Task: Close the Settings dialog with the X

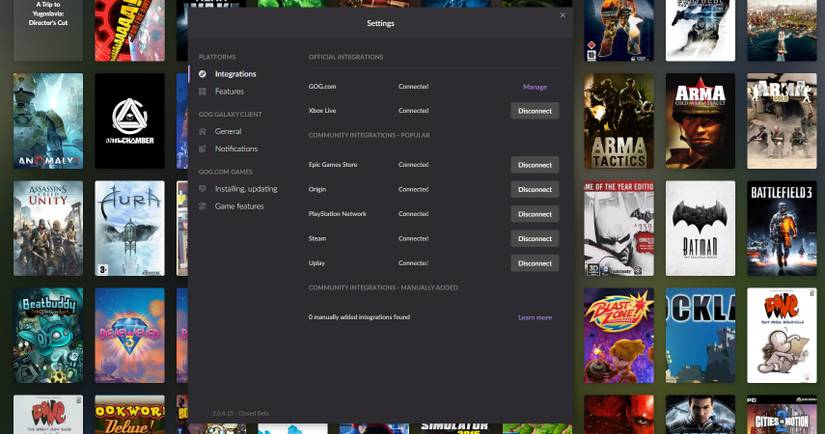Action: coord(562,15)
